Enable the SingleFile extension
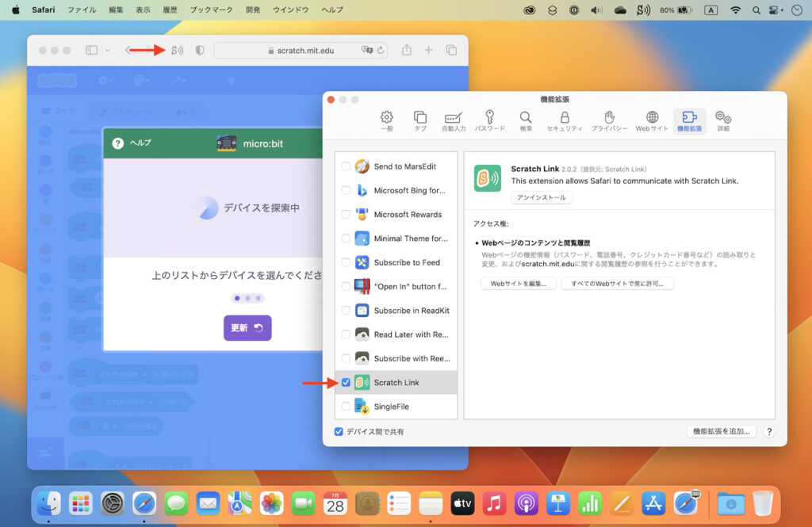The image size is (812, 527). point(346,406)
